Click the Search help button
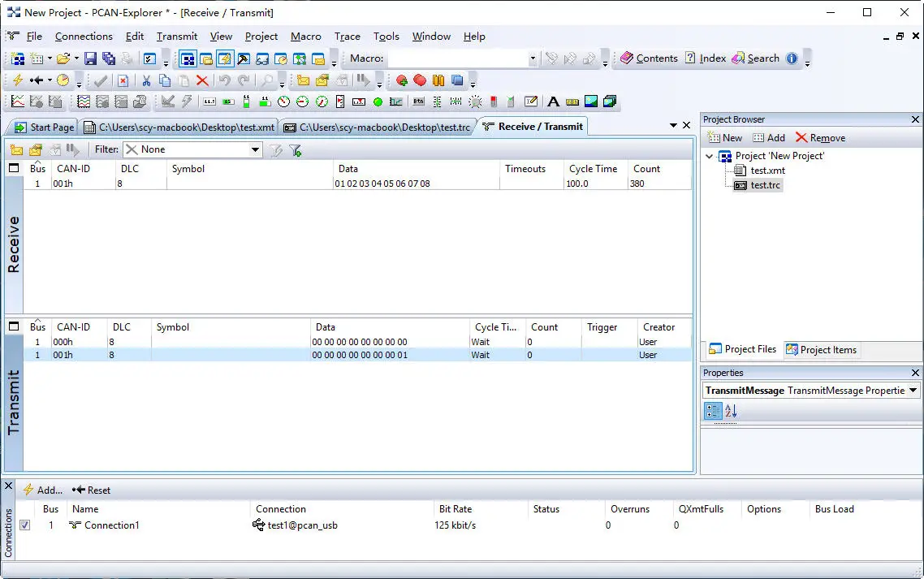Image resolution: width=924 pixels, height=579 pixels. pos(755,58)
